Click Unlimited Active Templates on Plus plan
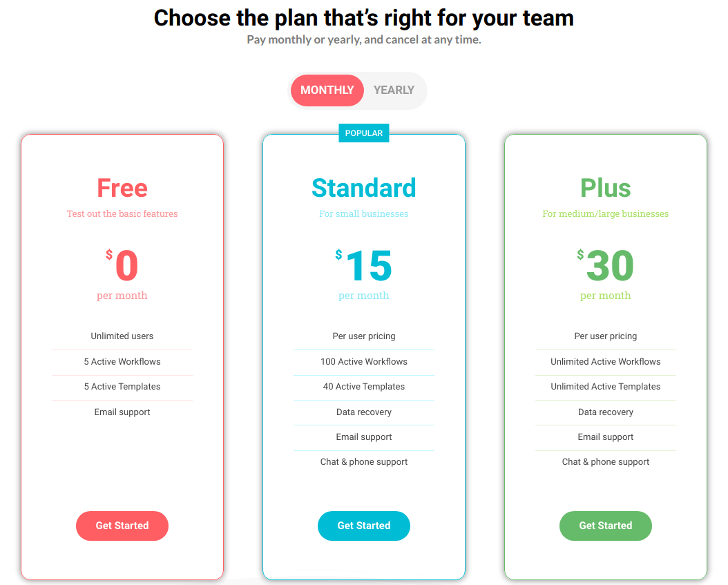This screenshot has width=728, height=585. pos(605,387)
